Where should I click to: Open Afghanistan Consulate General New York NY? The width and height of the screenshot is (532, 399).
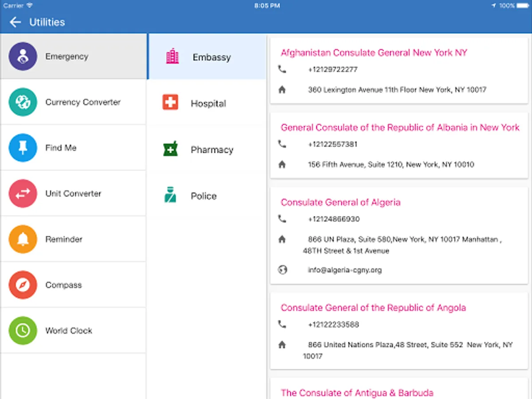point(373,52)
